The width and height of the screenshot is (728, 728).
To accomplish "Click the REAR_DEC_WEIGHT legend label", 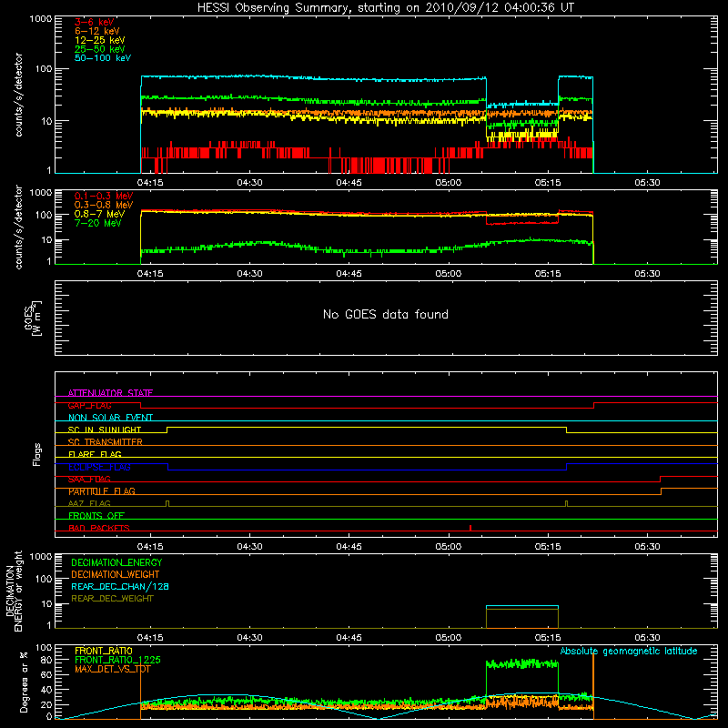I will tap(112, 599).
